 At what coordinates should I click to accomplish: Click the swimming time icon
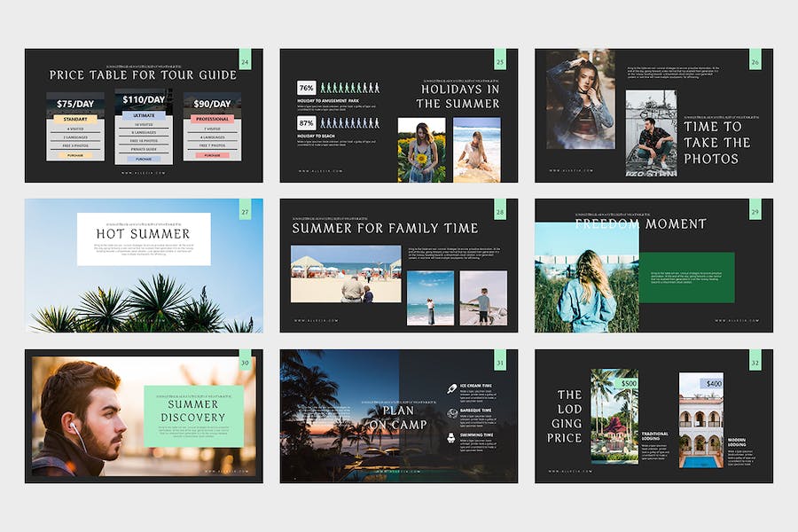click(451, 437)
